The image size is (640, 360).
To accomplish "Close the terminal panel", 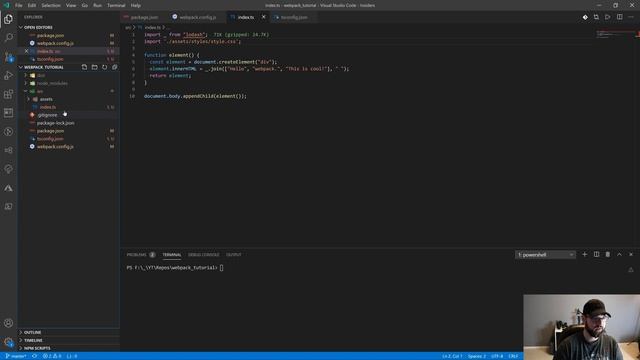I will pos(631,254).
